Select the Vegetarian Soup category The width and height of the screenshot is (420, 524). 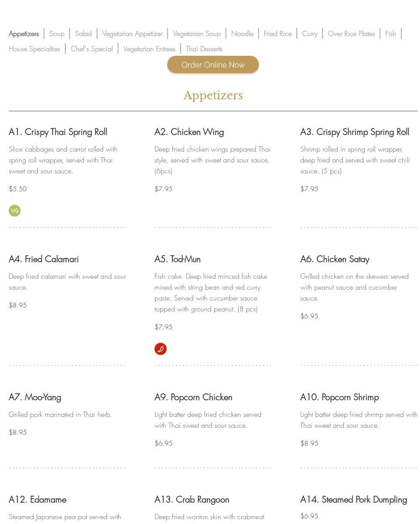[x=197, y=34]
